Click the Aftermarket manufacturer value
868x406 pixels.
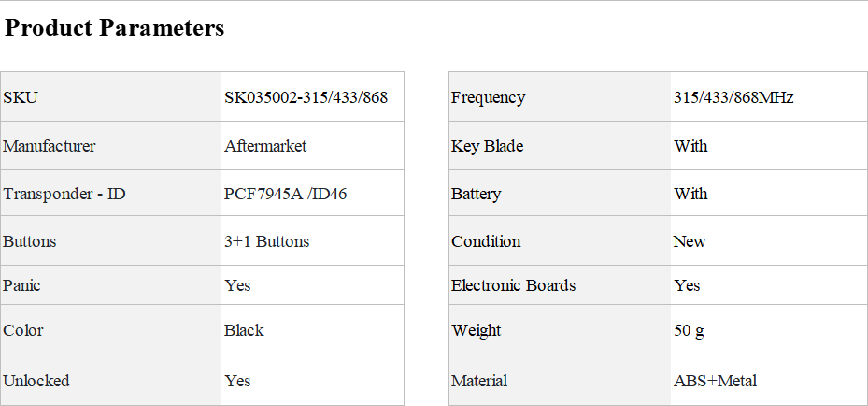pos(265,146)
